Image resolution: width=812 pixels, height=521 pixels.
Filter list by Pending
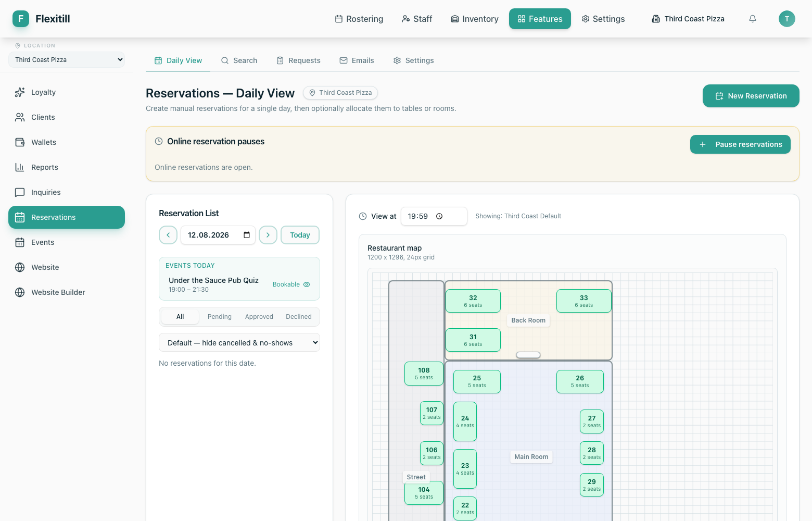pos(220,317)
